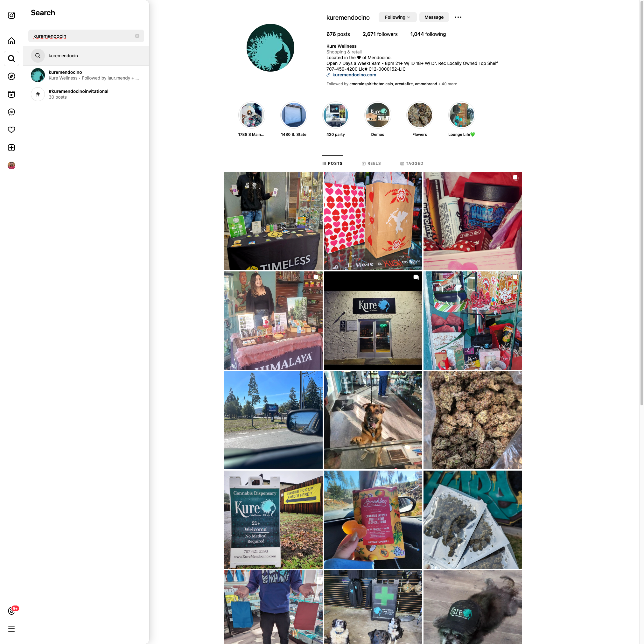Image resolution: width=644 pixels, height=644 pixels.
Task: Click the Message button
Action: pyautogui.click(x=434, y=17)
